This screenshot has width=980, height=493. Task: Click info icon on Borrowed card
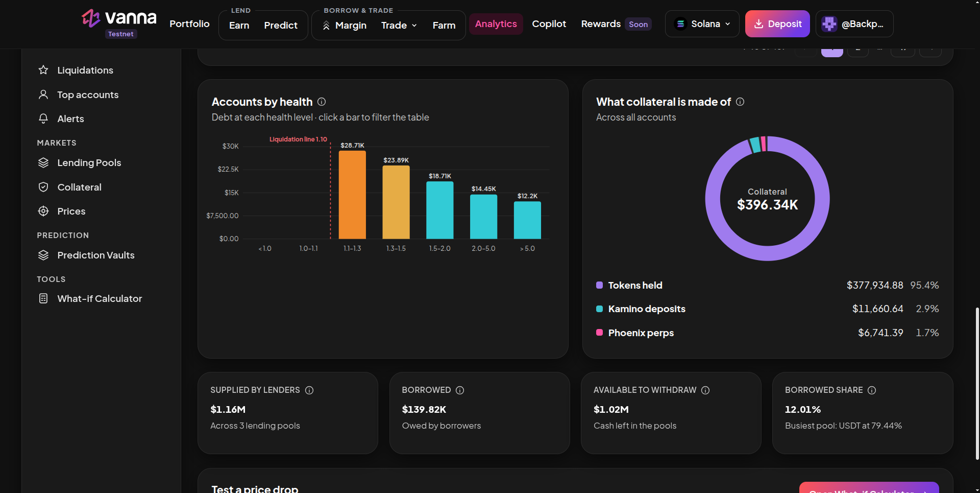[x=460, y=390]
